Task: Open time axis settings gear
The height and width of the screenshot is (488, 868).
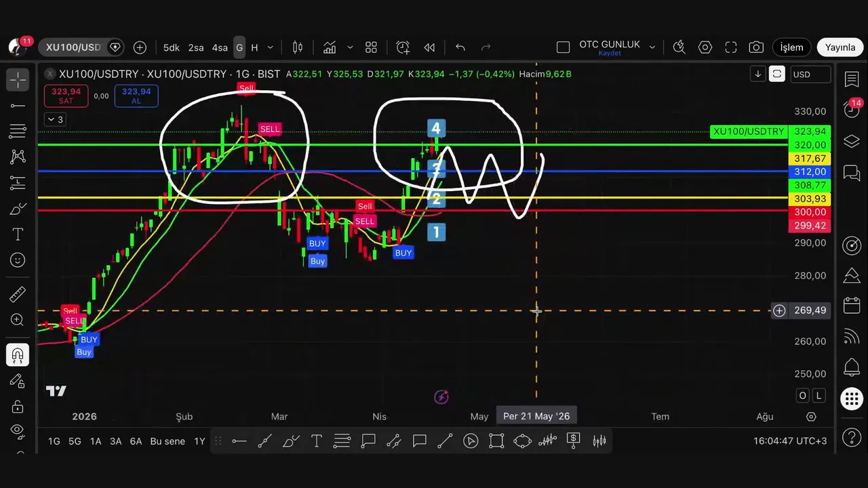Action: [811, 416]
